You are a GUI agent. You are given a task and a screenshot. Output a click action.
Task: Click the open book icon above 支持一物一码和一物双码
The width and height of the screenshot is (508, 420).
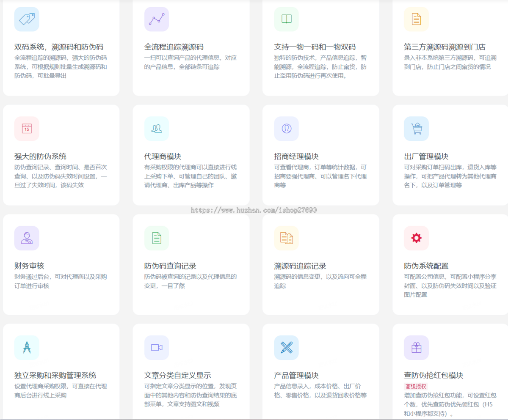[287, 19]
